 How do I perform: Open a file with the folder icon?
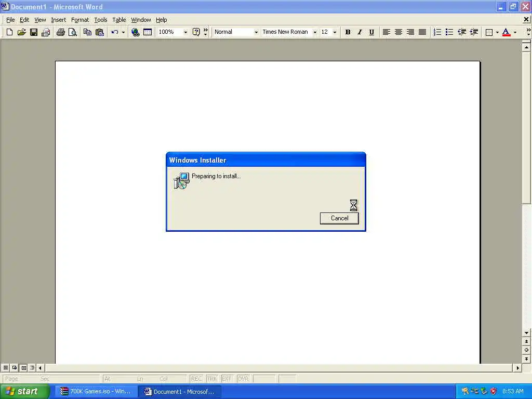pyautogui.click(x=21, y=32)
